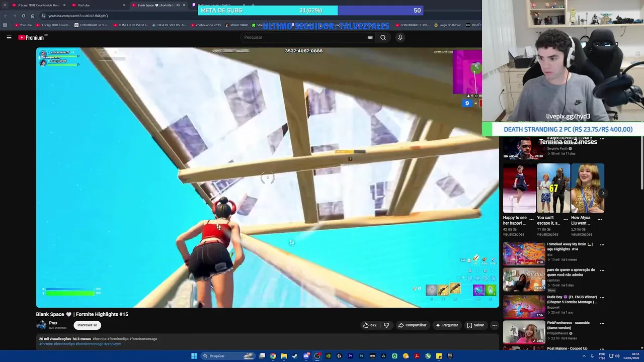Open Rude Boy Fortnite montage thumbnail

524,306
